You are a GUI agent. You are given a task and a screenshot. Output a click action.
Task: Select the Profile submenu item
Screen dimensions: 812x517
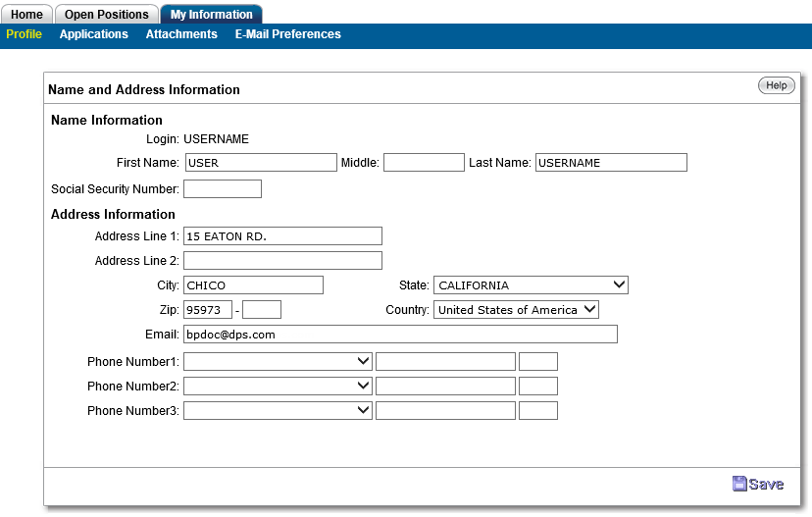[x=25, y=34]
